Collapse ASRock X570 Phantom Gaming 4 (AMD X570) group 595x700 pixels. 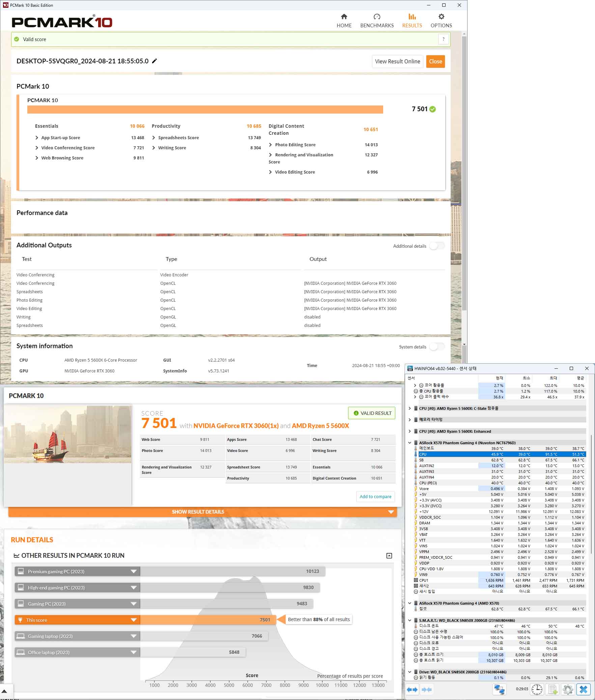410,603
